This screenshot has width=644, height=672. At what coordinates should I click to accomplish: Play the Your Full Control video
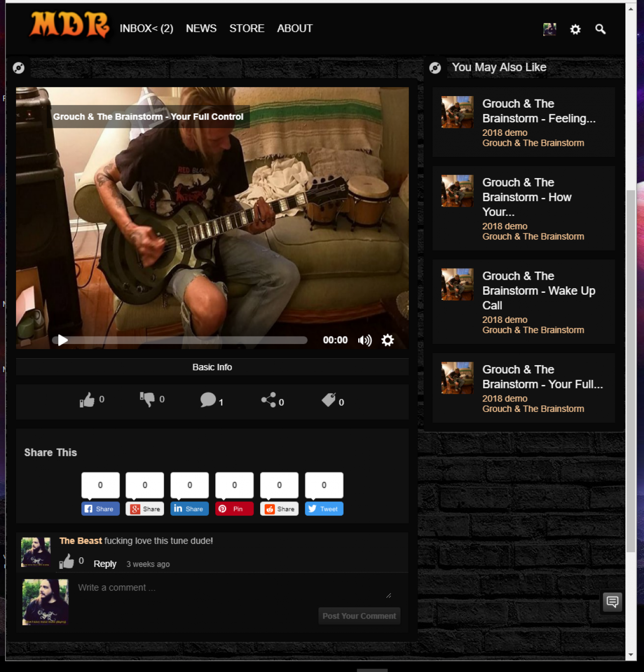[x=62, y=341]
